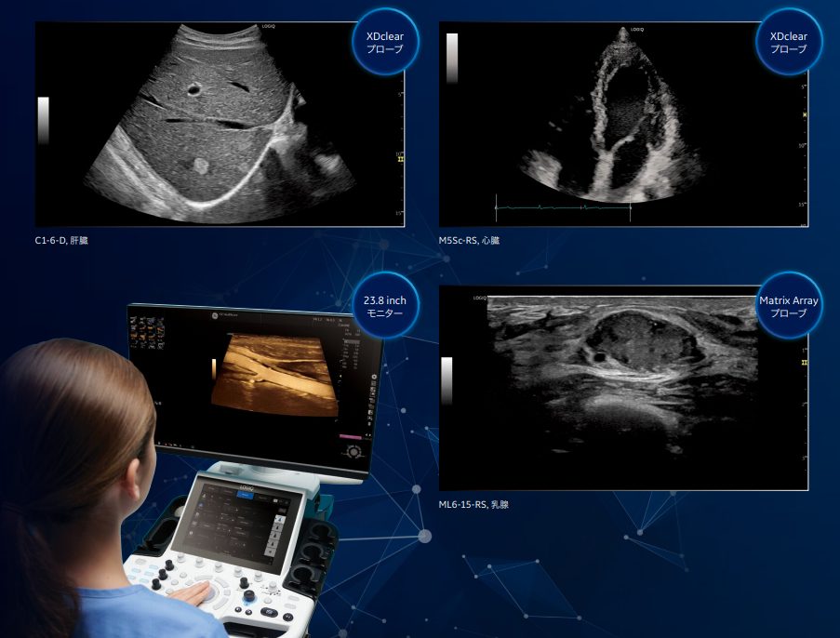
Task: Click the grayscale bar on liver image
Action: click(43, 120)
